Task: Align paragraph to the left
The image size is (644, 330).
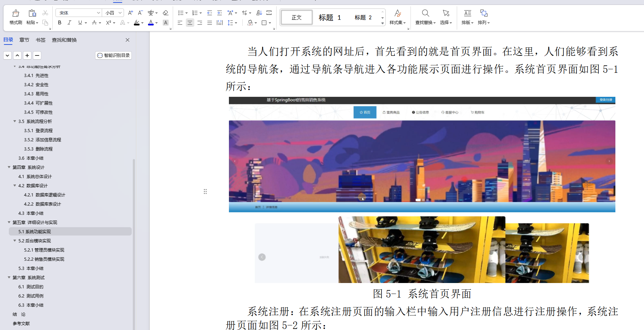Action: coord(180,23)
